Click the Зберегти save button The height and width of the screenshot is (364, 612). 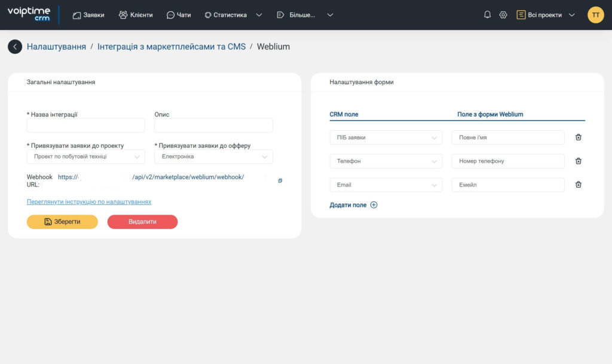(x=62, y=222)
